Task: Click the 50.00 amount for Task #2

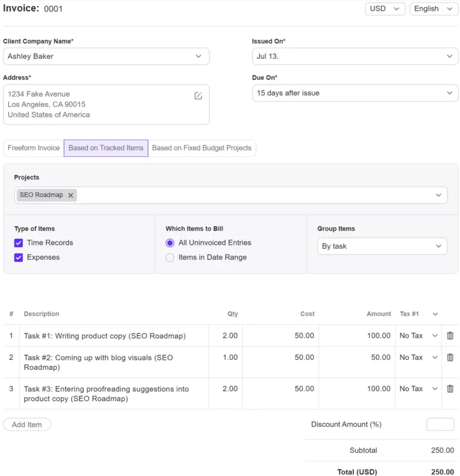Action: point(381,357)
